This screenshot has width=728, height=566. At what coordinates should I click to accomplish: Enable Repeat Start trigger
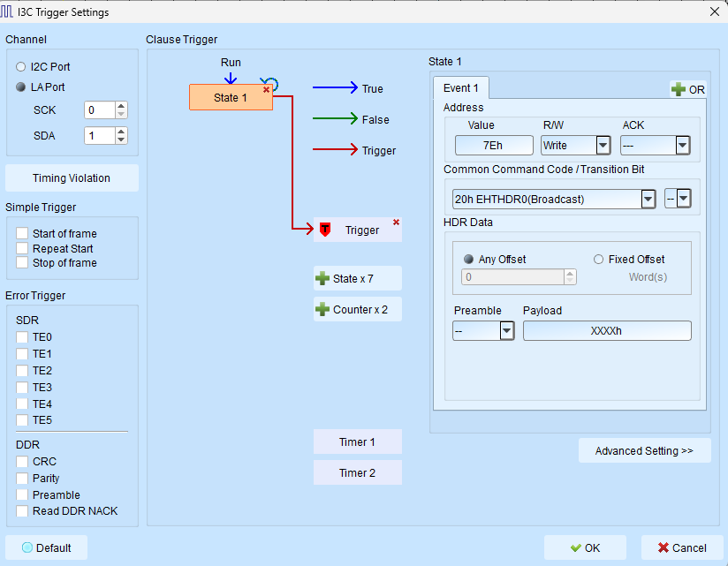click(22, 248)
